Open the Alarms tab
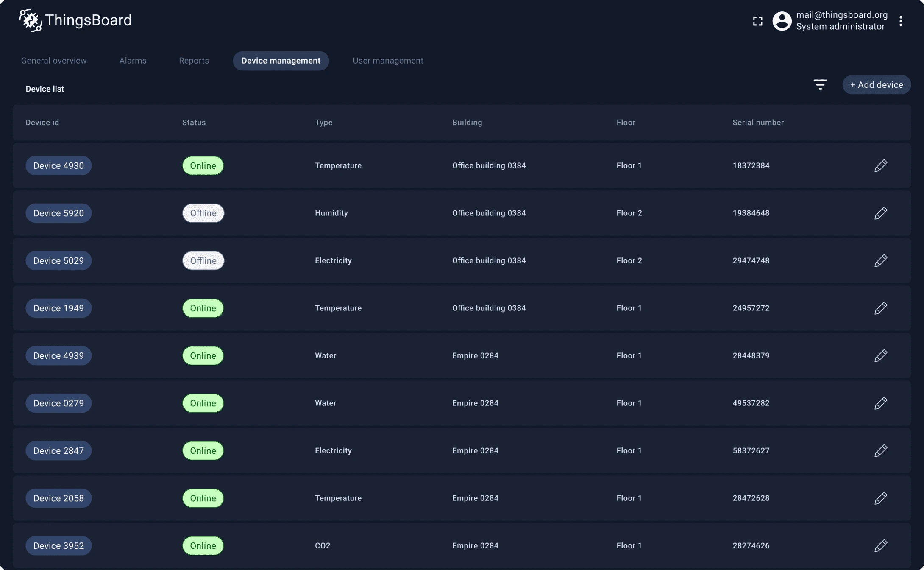This screenshot has width=924, height=570. tap(133, 61)
